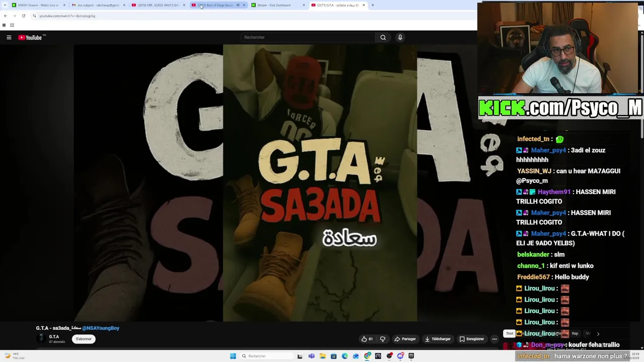The height and width of the screenshot is (362, 644).
Task: Click chat username belskander
Action: tap(533, 254)
